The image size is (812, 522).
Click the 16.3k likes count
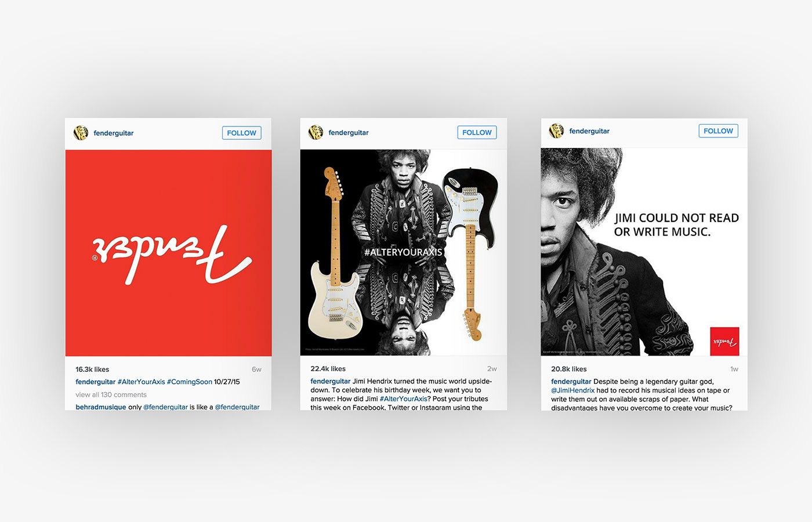tap(92, 369)
